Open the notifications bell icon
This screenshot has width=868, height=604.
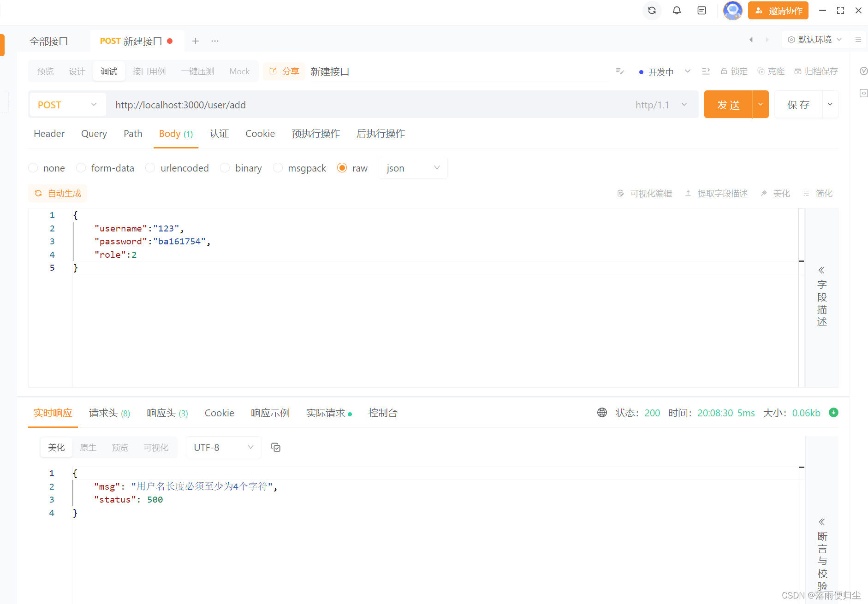point(677,10)
